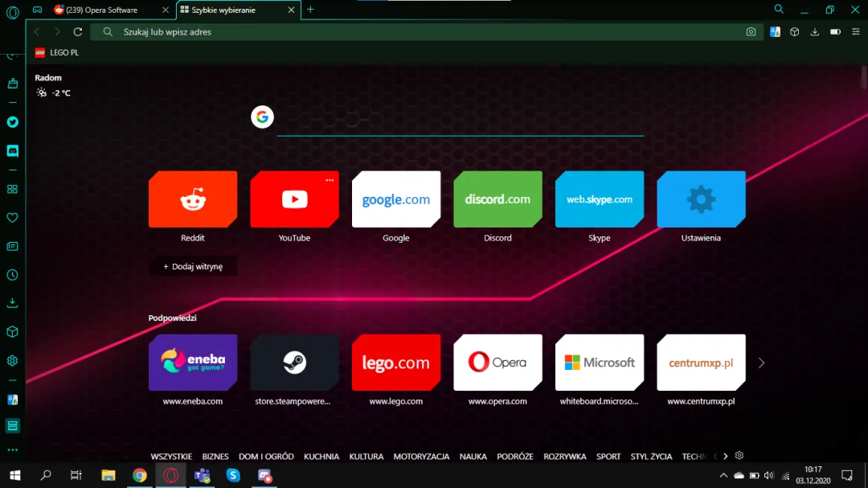Open bookmarks heart icon in sidebar
The height and width of the screenshot is (488, 868).
point(12,218)
